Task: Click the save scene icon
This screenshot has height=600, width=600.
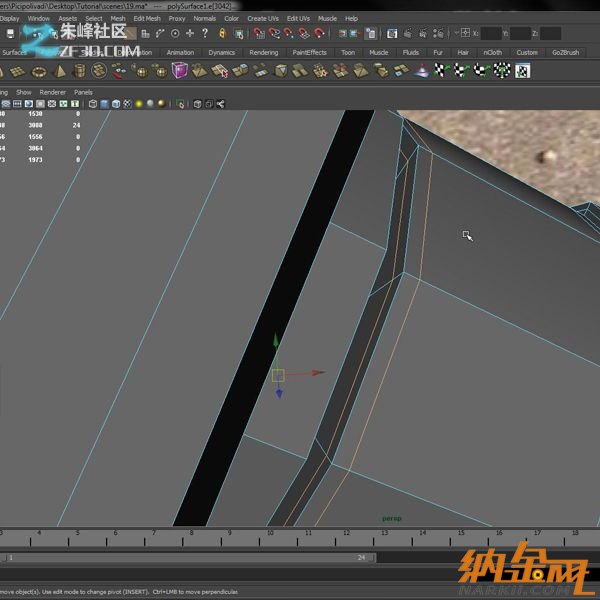Action: 10,34
